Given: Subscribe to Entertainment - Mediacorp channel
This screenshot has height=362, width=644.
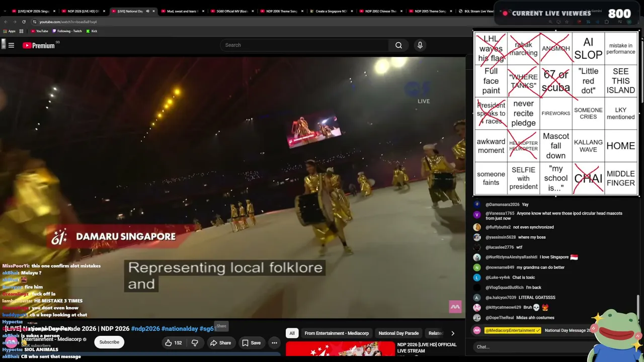Looking at the screenshot, I should click(x=109, y=342).
